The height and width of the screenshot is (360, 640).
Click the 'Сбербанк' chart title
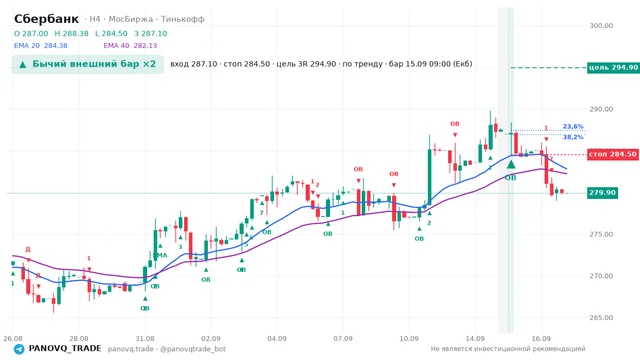[x=46, y=19]
